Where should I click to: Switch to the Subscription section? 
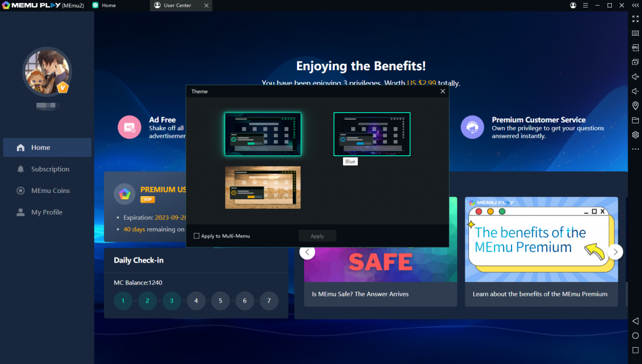(47, 169)
